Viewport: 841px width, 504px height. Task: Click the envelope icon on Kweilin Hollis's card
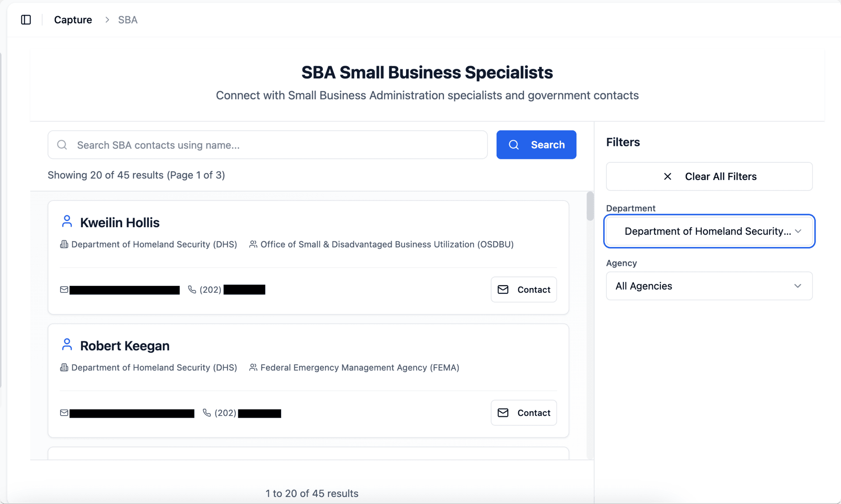(64, 289)
